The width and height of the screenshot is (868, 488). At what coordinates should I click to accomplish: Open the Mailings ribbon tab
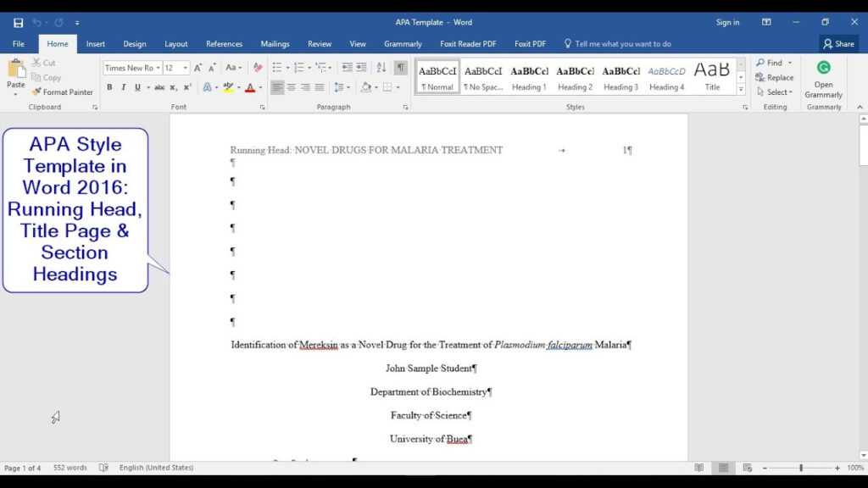[x=275, y=43]
